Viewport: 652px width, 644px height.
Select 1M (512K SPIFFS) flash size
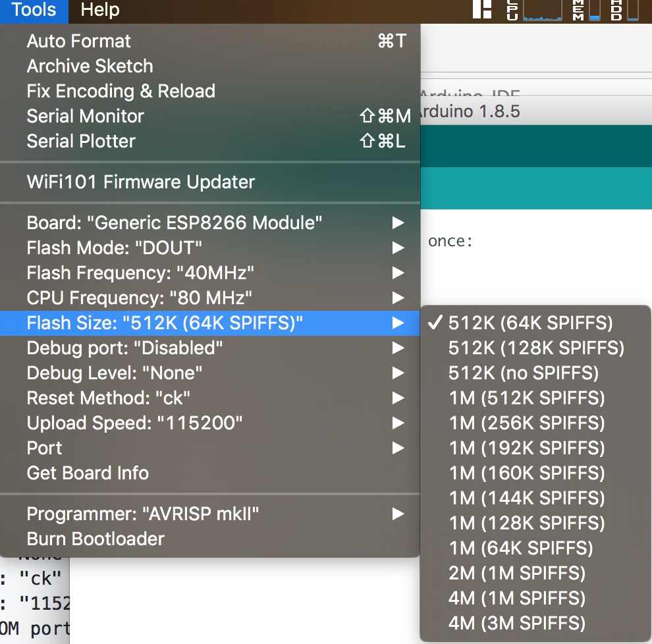pos(535,398)
